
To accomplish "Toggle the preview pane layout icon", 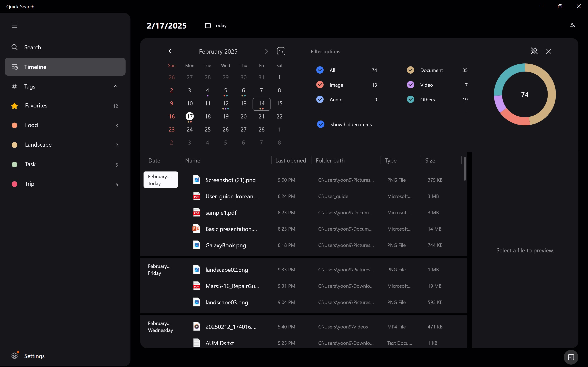I will point(571,357).
